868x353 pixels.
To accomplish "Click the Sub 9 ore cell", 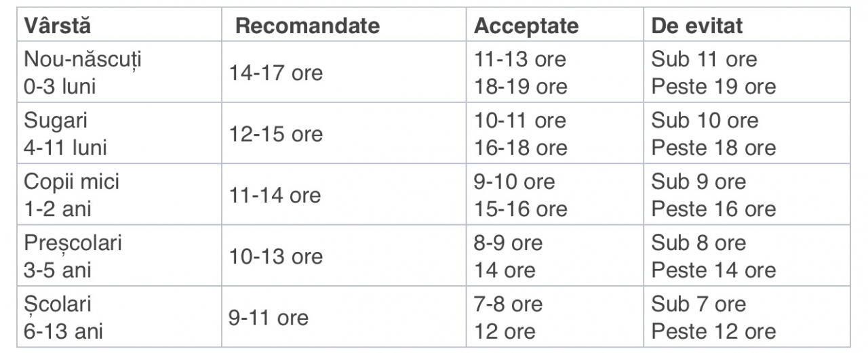I will (699, 182).
